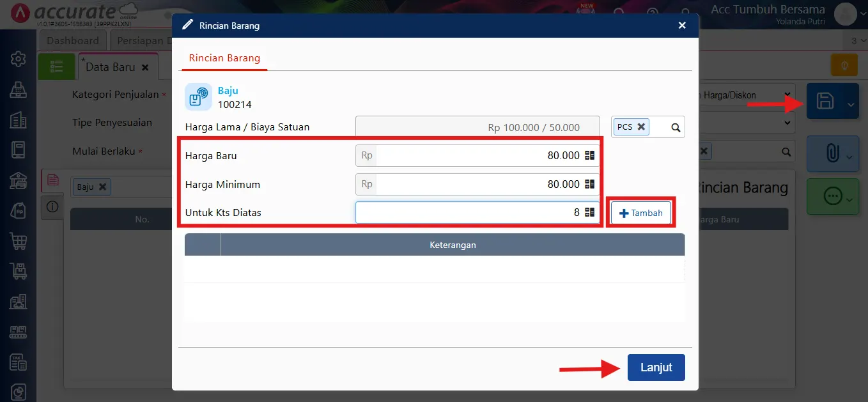Click the green three-dots more button
Image resolution: width=868 pixels, height=402 pixels.
[833, 197]
